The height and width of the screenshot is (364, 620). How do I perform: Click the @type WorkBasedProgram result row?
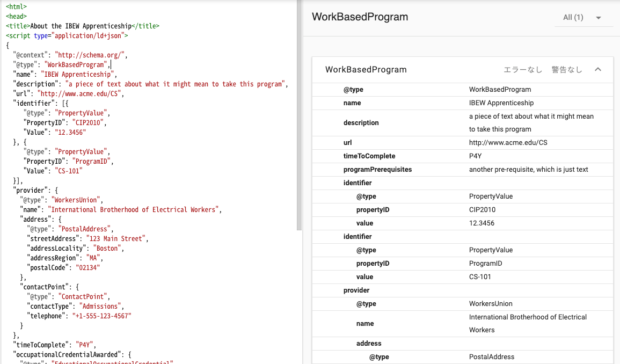tap(463, 90)
